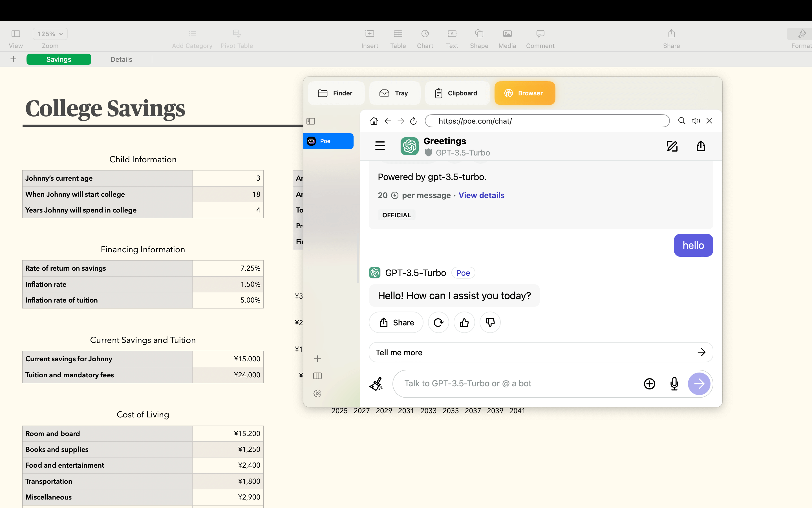Click the share icon in Poe header
The width and height of the screenshot is (812, 508).
coord(701,146)
